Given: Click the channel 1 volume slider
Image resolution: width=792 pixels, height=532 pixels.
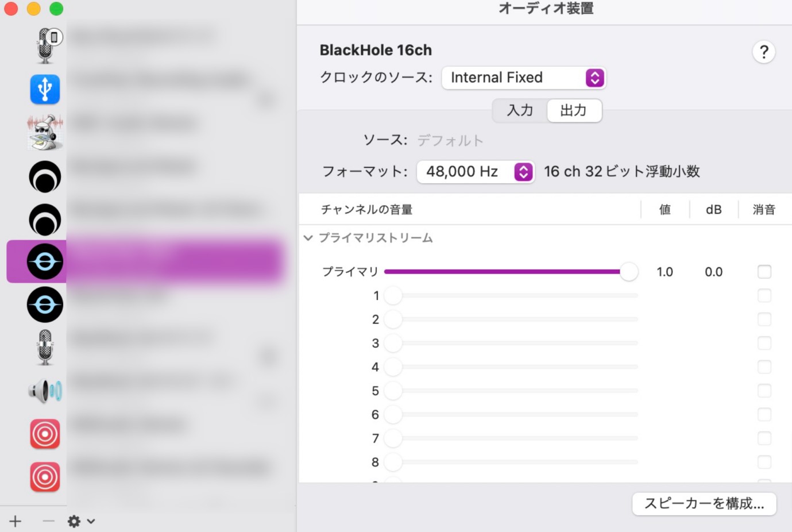Looking at the screenshot, I should (x=511, y=295).
